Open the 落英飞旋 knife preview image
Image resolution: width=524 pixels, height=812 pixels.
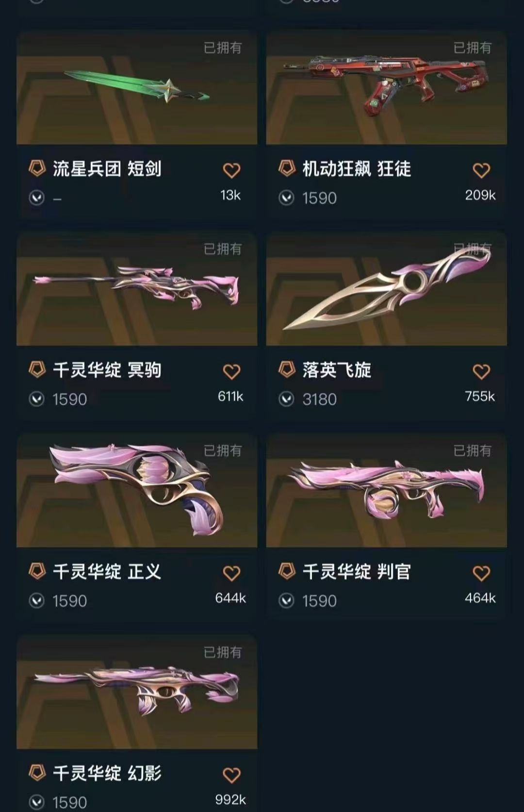pos(387,289)
